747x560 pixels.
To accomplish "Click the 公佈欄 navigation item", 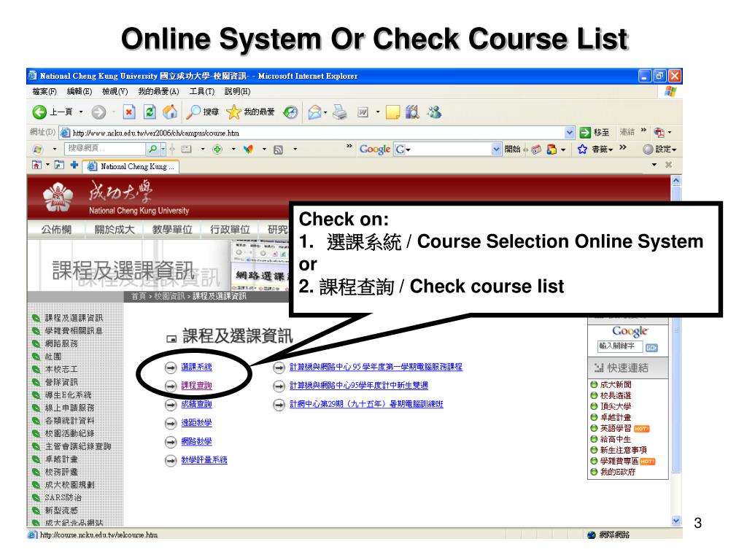I will tap(56, 230).
